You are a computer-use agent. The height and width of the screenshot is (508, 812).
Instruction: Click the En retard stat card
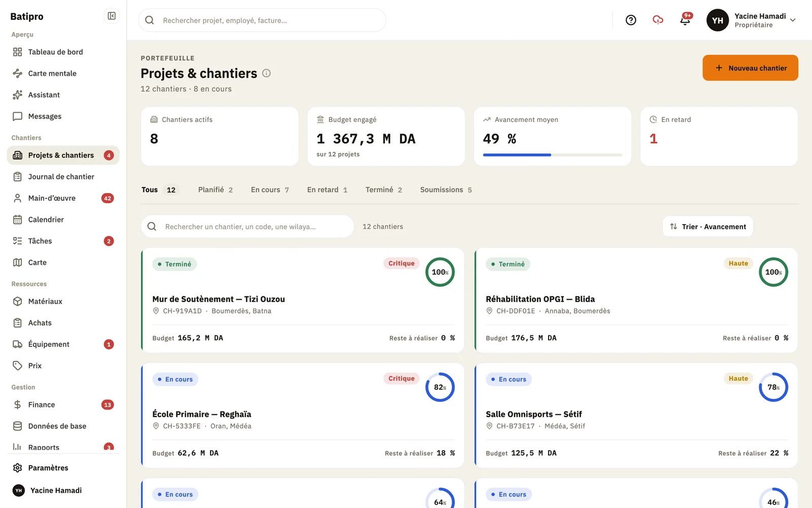click(x=719, y=136)
